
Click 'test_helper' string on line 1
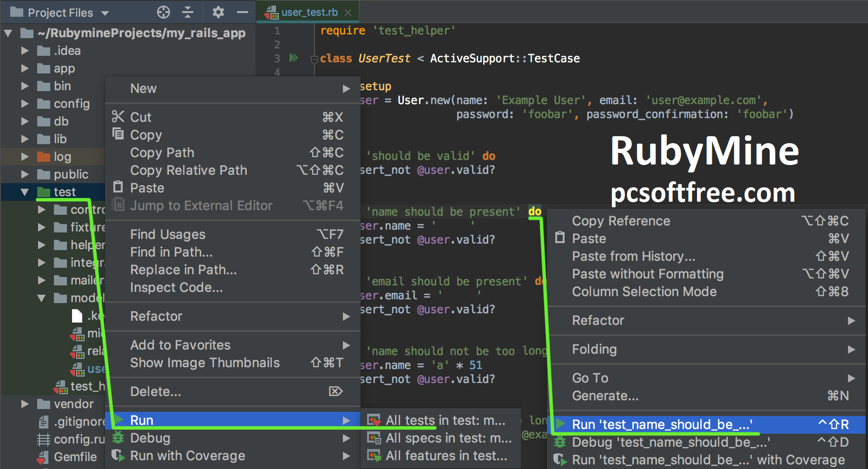(x=414, y=31)
